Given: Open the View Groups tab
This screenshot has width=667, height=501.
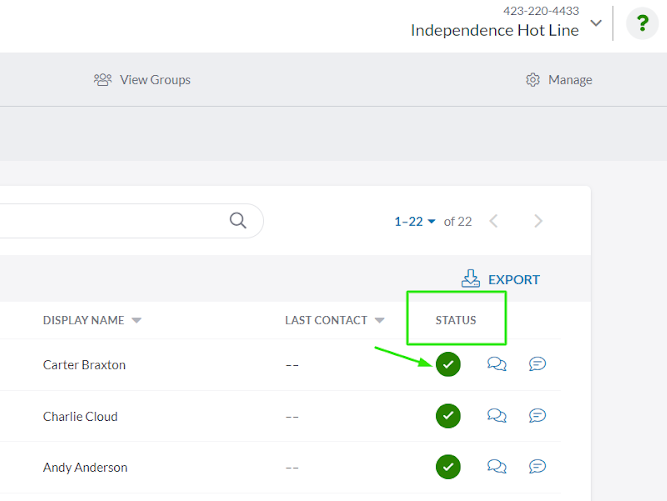Looking at the screenshot, I should pos(142,80).
